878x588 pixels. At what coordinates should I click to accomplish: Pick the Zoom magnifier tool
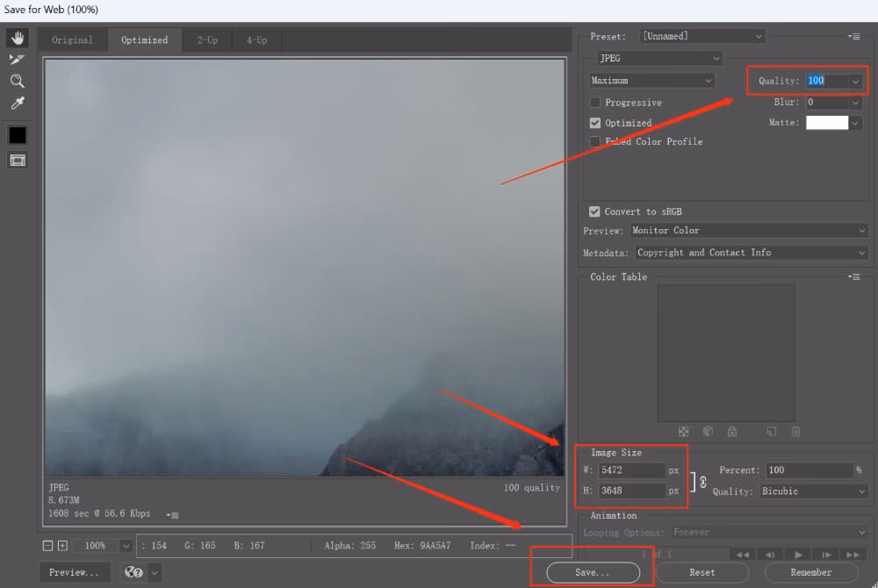18,82
